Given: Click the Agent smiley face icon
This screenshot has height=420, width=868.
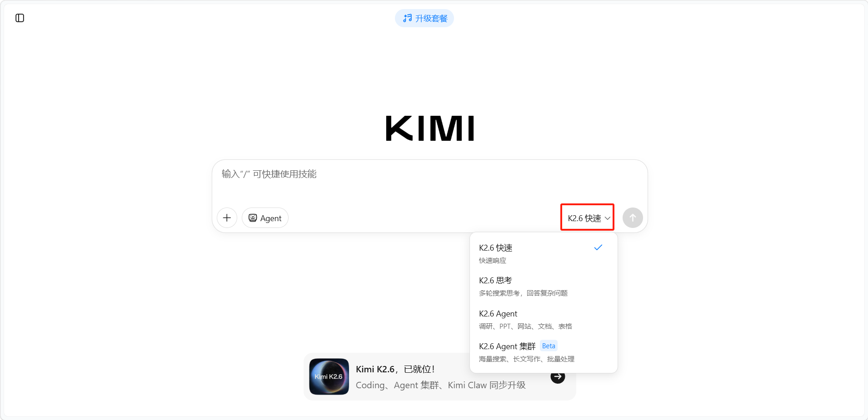Looking at the screenshot, I should (253, 218).
